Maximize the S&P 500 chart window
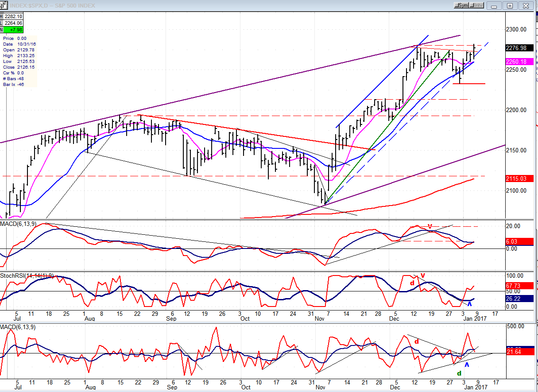 510,5
